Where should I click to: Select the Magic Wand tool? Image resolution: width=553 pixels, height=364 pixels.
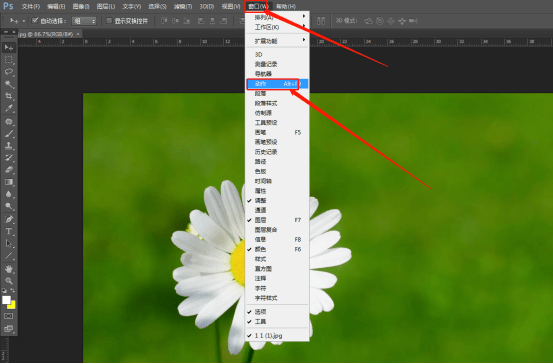[9, 84]
